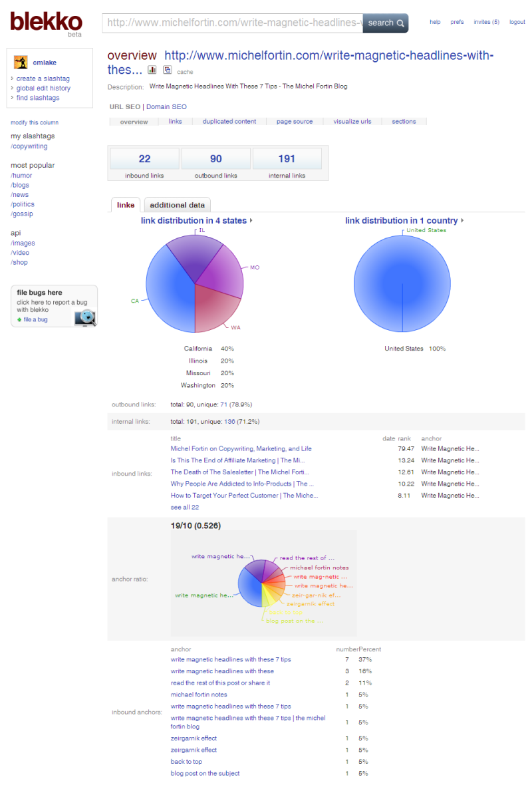
Task: Open Michel Fortin on Copywriting inbound link
Action: (x=241, y=448)
